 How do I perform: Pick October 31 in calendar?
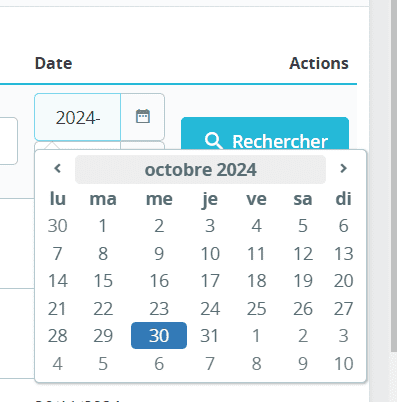(210, 336)
